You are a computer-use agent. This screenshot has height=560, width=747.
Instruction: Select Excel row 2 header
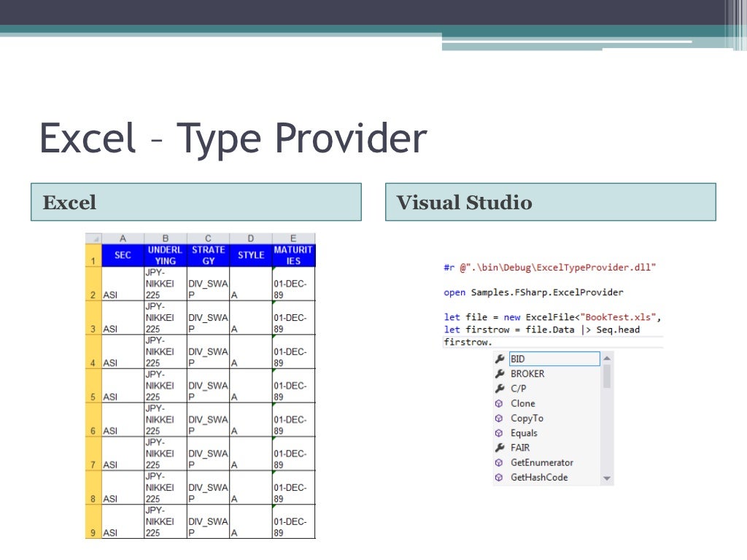[93, 284]
